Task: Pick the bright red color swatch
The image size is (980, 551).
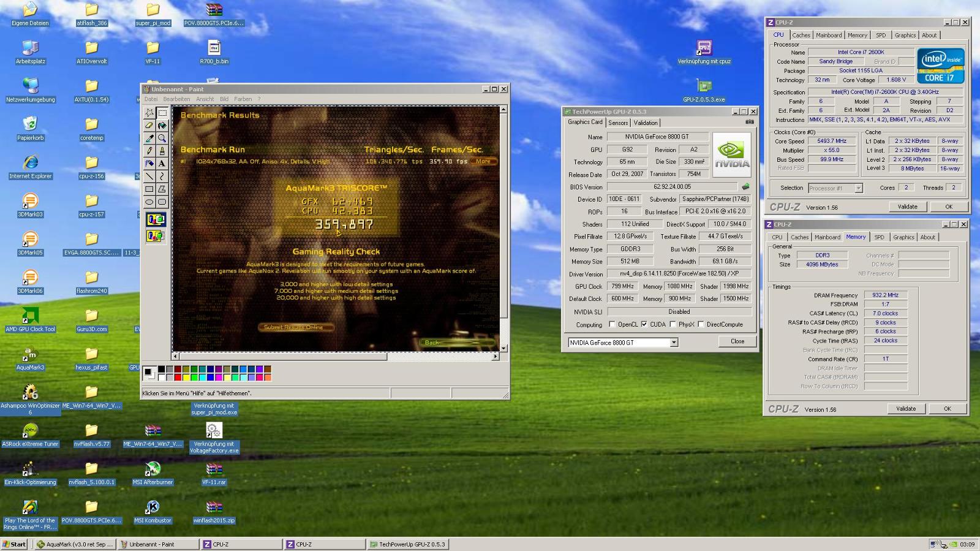Action: pyautogui.click(x=177, y=377)
